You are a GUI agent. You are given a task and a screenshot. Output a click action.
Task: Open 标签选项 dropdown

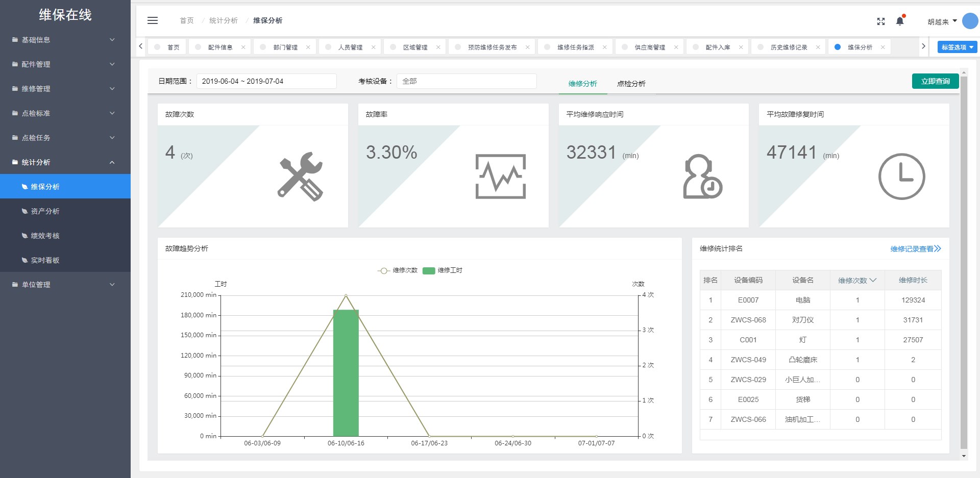click(958, 47)
